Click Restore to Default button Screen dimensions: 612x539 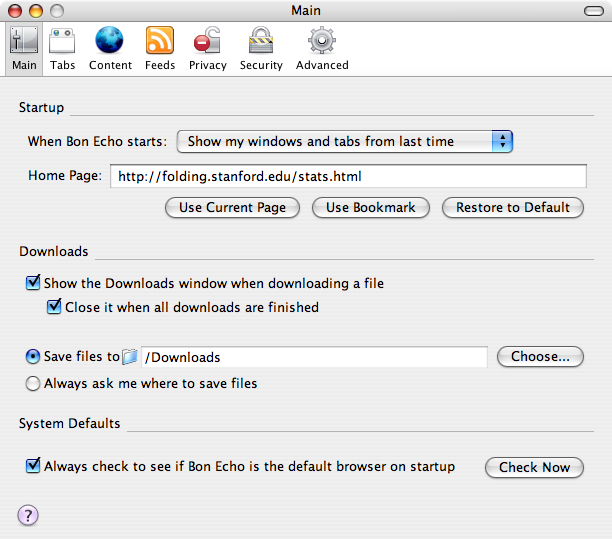click(x=513, y=207)
